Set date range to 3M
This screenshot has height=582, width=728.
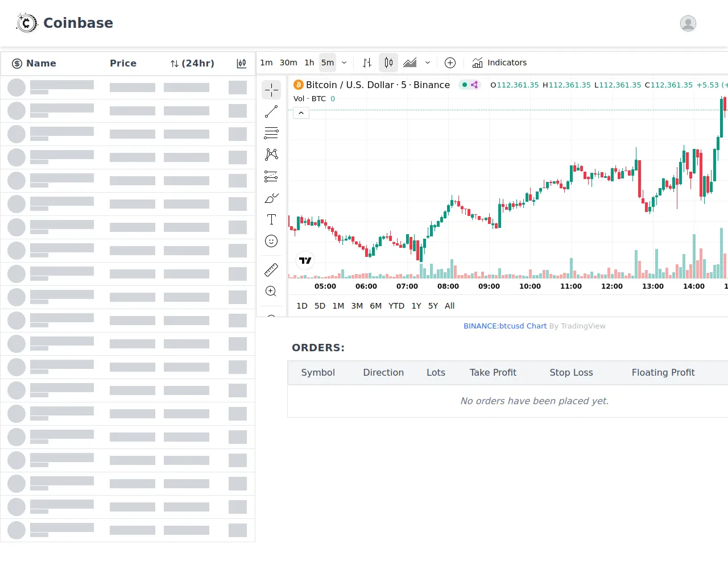click(357, 306)
